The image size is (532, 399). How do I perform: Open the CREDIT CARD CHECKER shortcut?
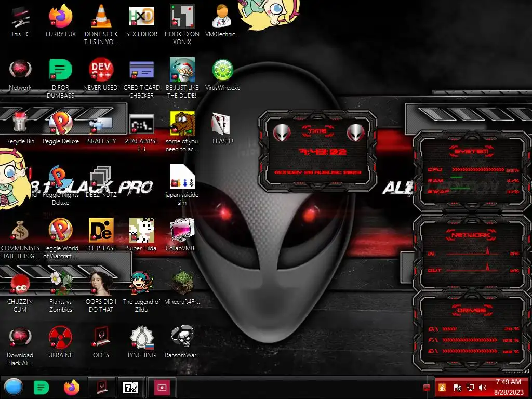pyautogui.click(x=141, y=79)
